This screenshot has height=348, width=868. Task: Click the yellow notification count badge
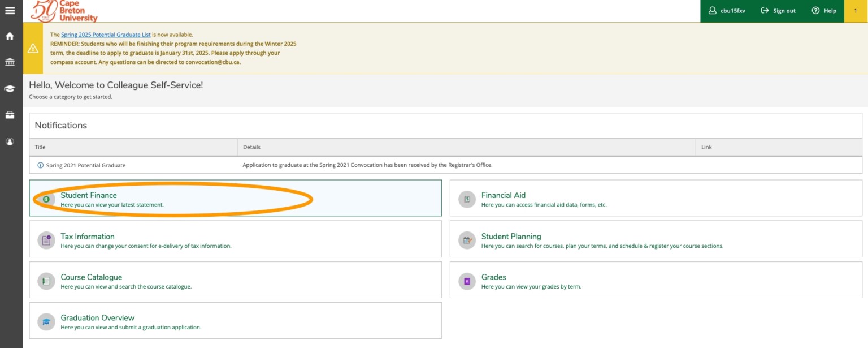click(x=855, y=11)
